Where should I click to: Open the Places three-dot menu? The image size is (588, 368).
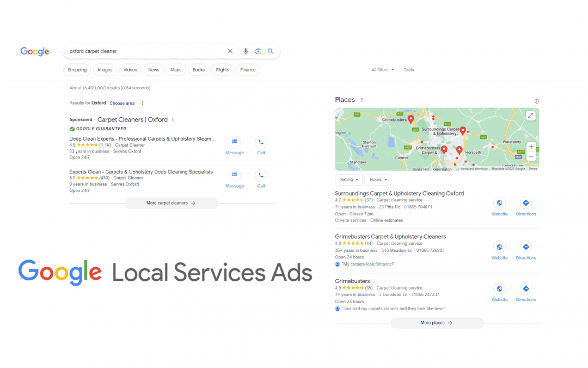362,100
